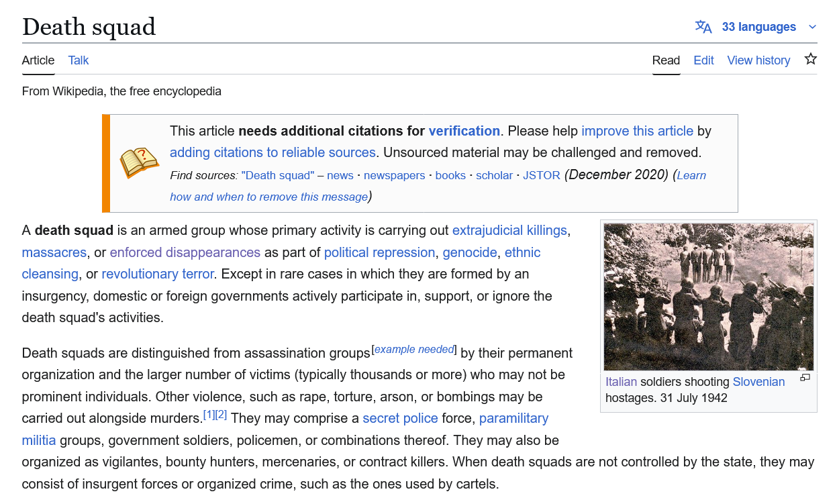Open the news source search link

tap(340, 175)
